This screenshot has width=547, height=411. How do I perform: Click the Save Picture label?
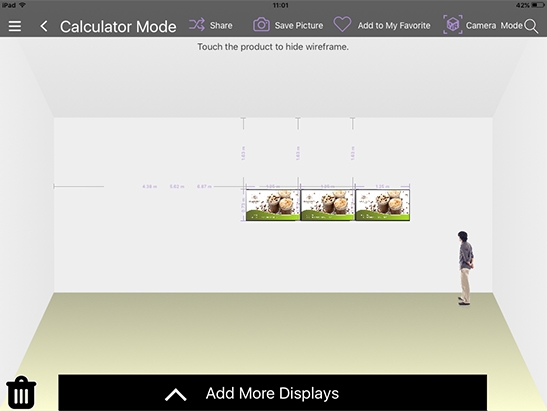click(299, 25)
